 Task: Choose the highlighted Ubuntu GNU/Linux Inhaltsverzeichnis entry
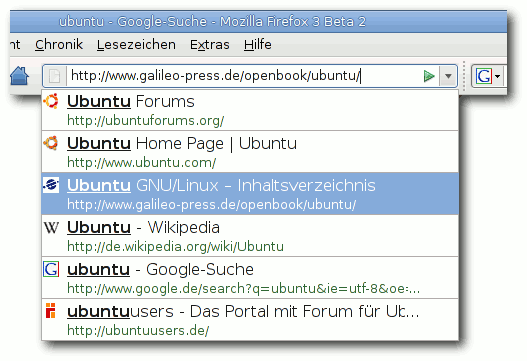(x=250, y=194)
